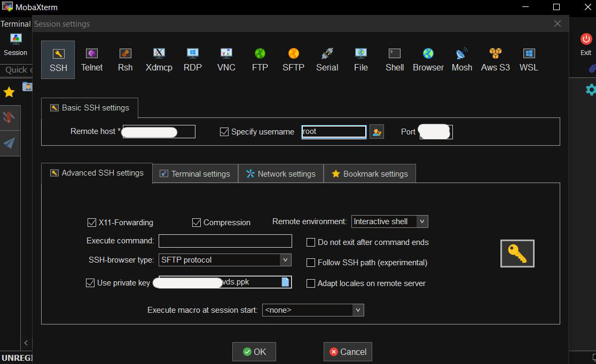
Task: Choose the Telnet session type
Action: [x=92, y=60]
